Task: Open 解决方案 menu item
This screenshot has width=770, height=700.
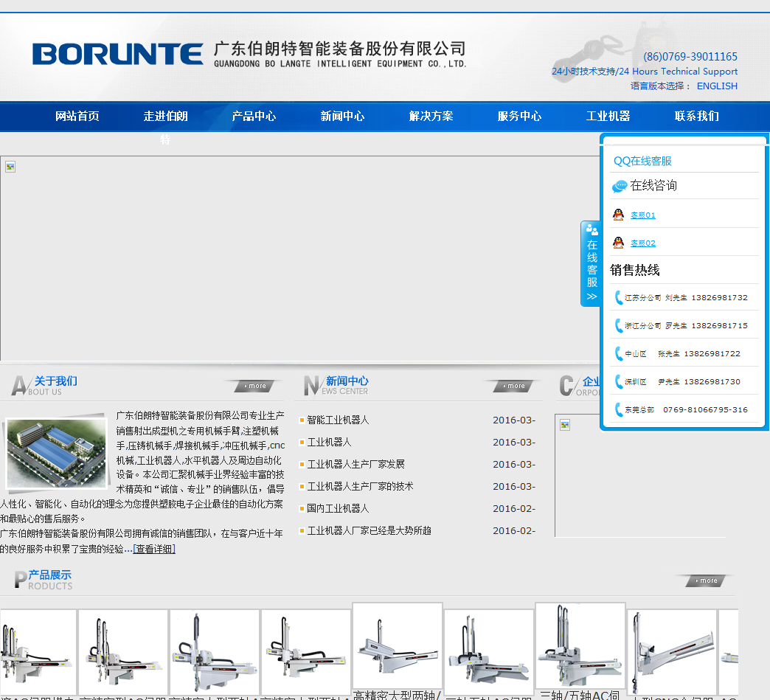Action: click(x=431, y=116)
